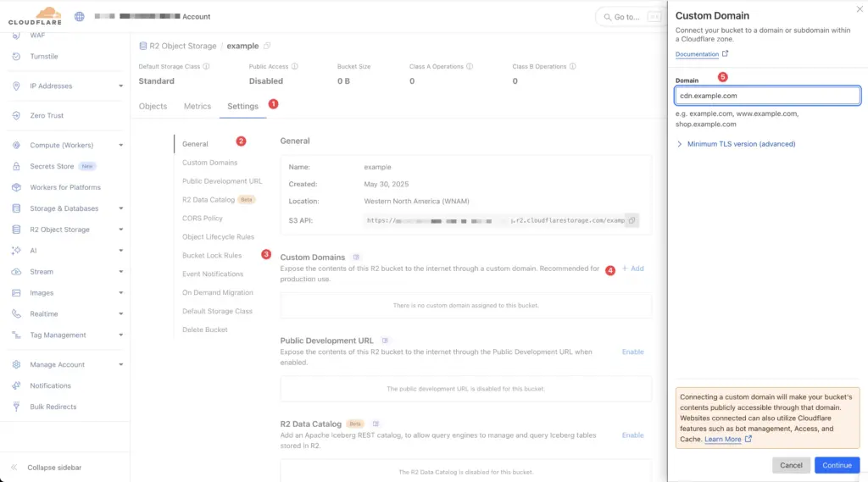Click the Images icon in sidebar

coord(16,293)
